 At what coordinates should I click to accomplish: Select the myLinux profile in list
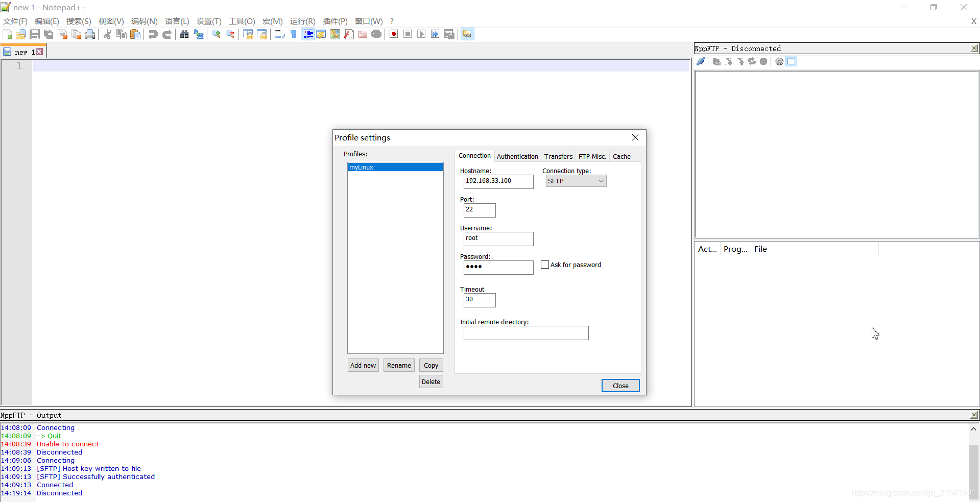[x=395, y=167]
